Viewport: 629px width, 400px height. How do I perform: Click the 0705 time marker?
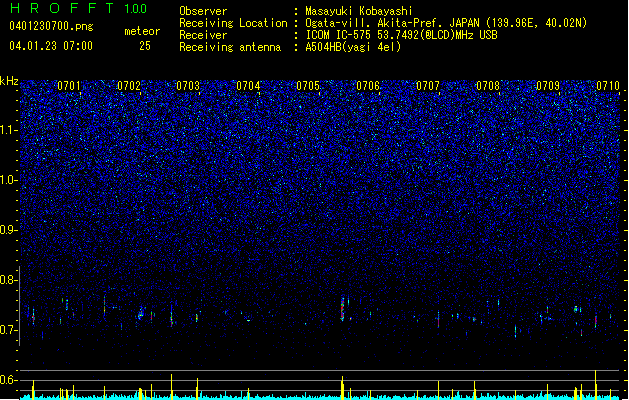pyautogui.click(x=308, y=86)
